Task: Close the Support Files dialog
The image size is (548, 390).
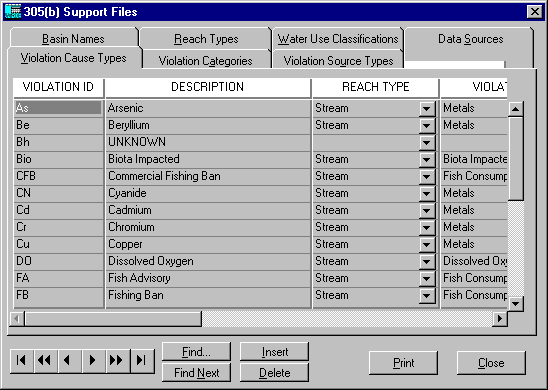Action: pyautogui.click(x=491, y=363)
